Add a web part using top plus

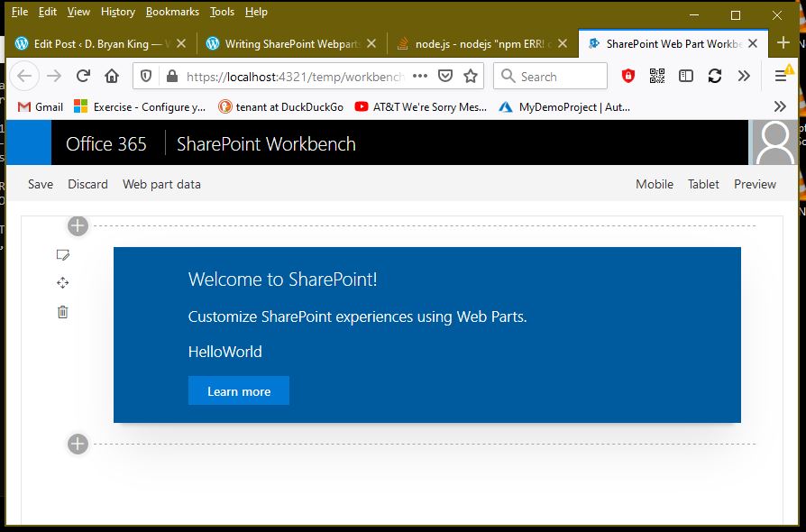point(78,225)
